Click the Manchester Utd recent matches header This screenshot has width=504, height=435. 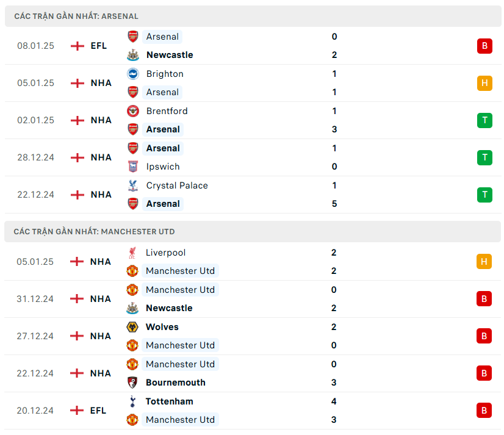click(x=94, y=232)
